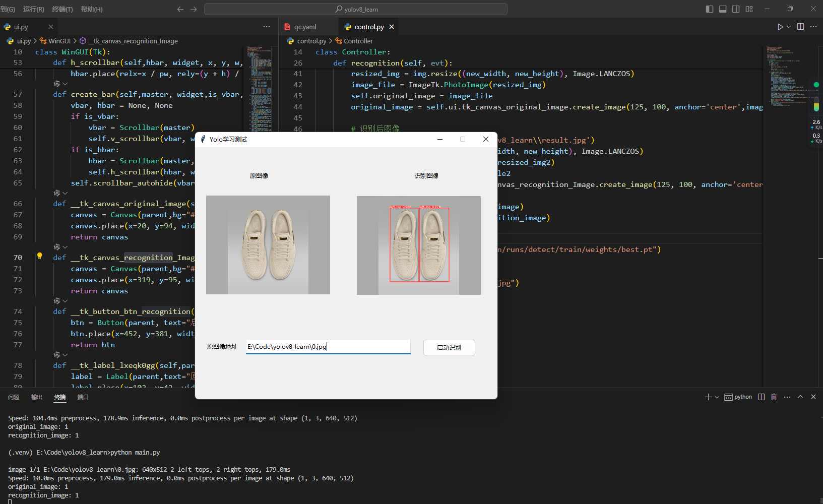
Task: Click 'class WinGUI(Tk):' sticky header line
Action: [x=73, y=52]
